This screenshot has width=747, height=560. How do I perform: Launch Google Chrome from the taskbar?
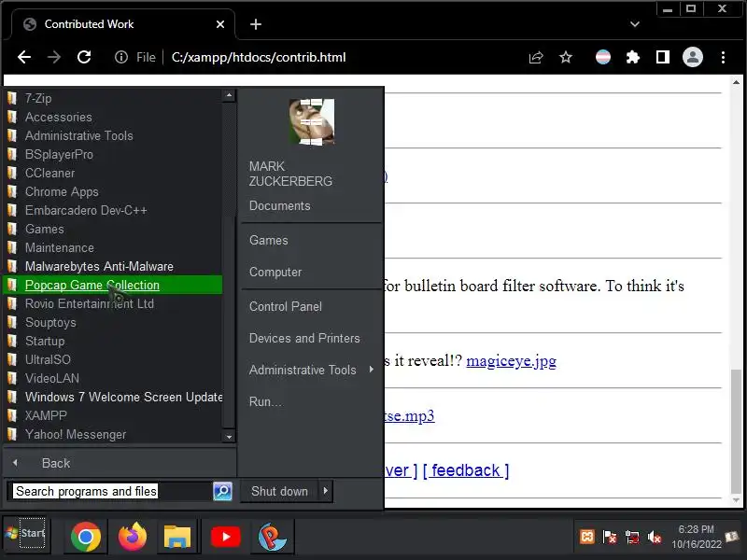(86, 537)
